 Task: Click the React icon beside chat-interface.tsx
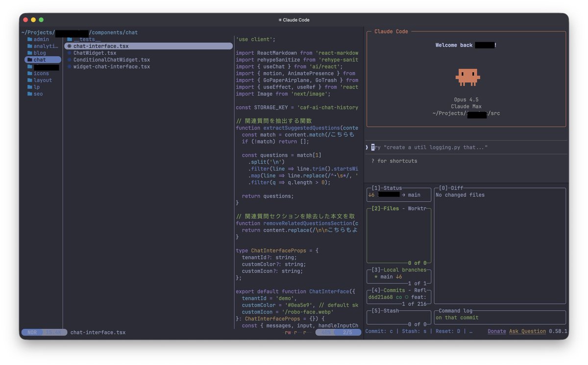click(x=70, y=46)
